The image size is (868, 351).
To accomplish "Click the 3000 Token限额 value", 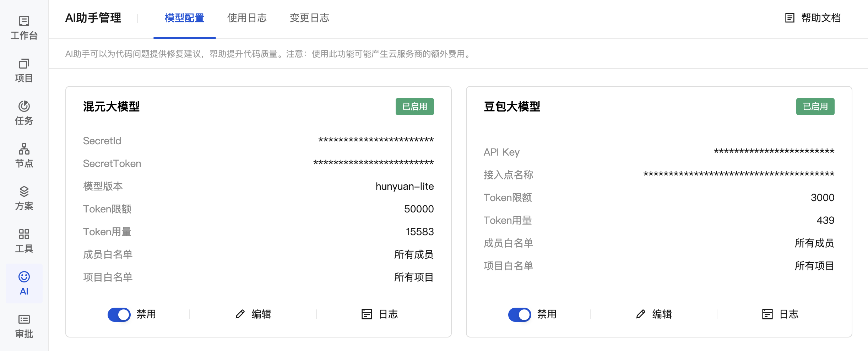I will [x=823, y=198].
